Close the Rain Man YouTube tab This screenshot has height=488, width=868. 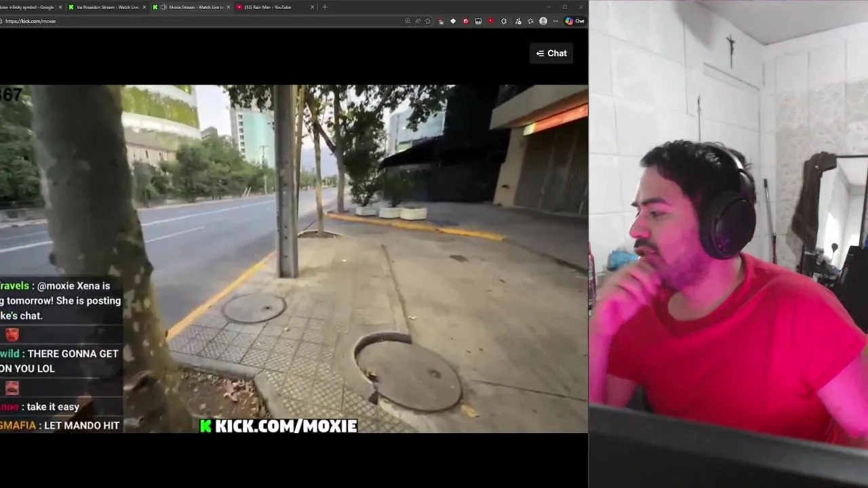312,7
